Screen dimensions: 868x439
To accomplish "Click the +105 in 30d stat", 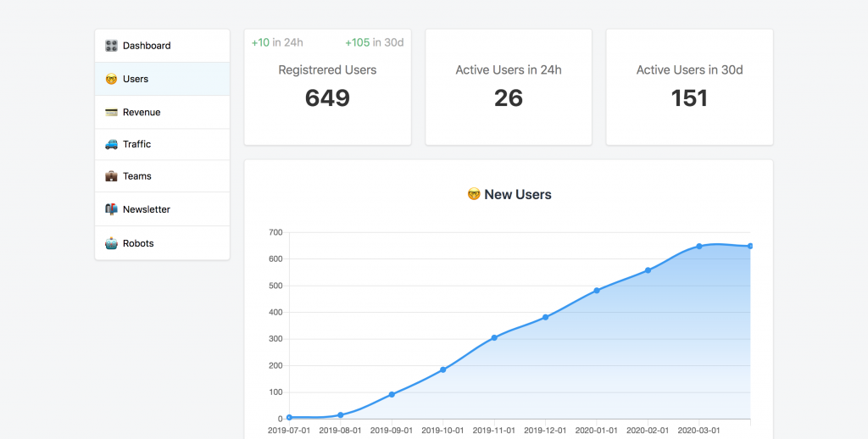I will 374,43.
